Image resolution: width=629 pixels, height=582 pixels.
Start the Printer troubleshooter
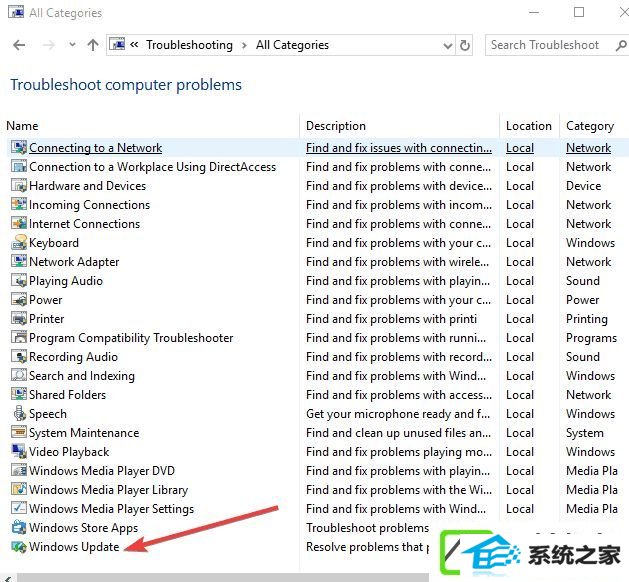[x=47, y=319]
